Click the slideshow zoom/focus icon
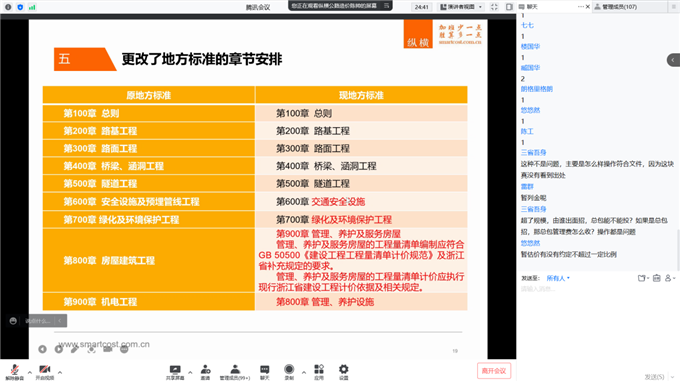Image resolution: width=680 pixels, height=382 pixels. pos(91,349)
